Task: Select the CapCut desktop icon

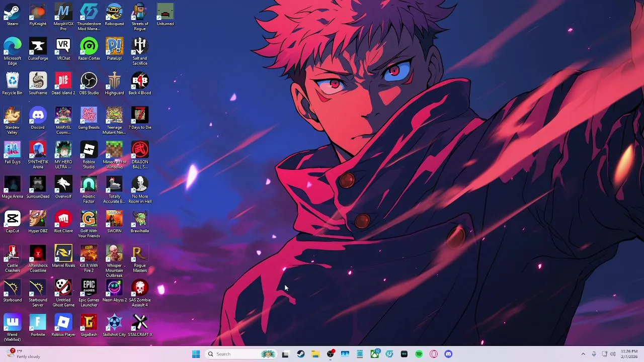Action: coord(13,222)
